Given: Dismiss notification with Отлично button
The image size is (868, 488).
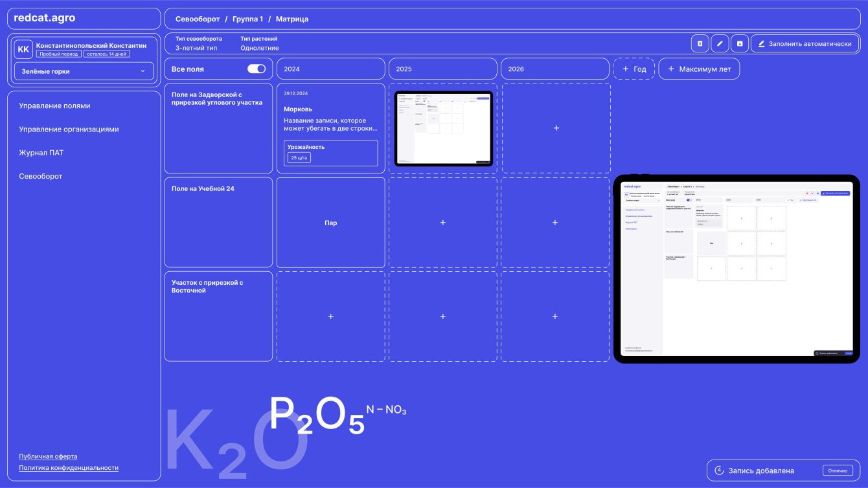Looking at the screenshot, I should pyautogui.click(x=838, y=471).
